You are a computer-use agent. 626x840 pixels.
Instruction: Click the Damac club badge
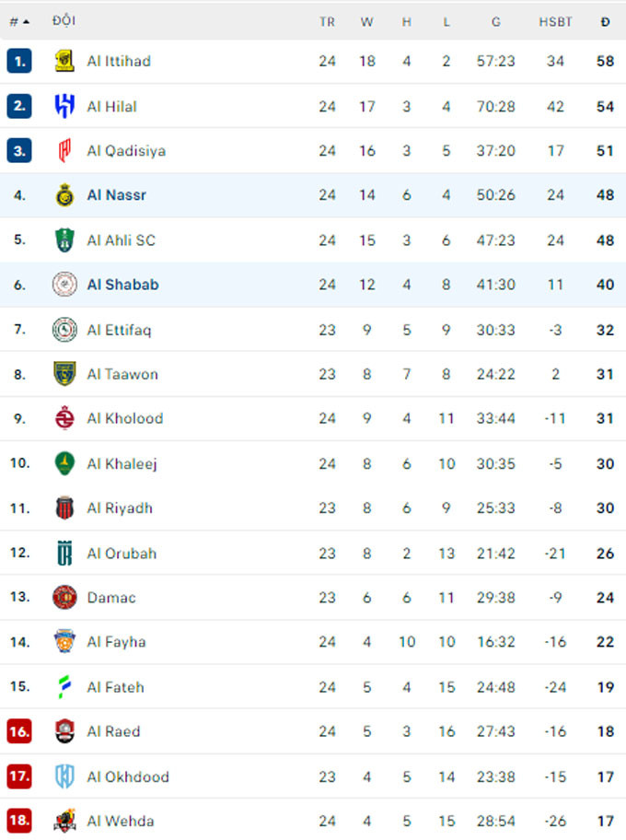click(x=64, y=597)
